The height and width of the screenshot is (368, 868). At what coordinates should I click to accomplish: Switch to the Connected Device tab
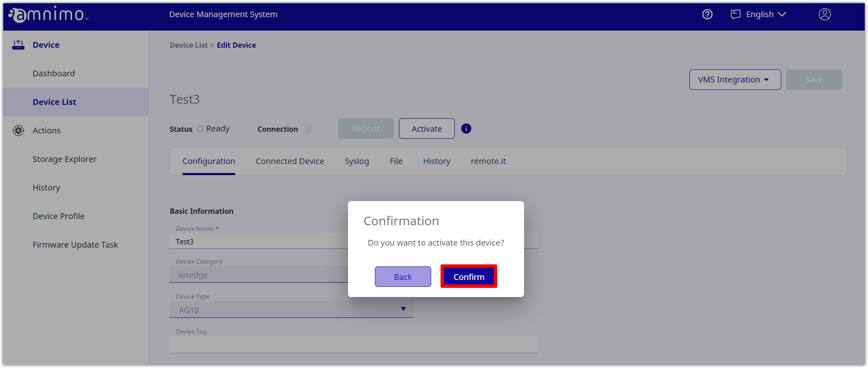click(x=290, y=161)
